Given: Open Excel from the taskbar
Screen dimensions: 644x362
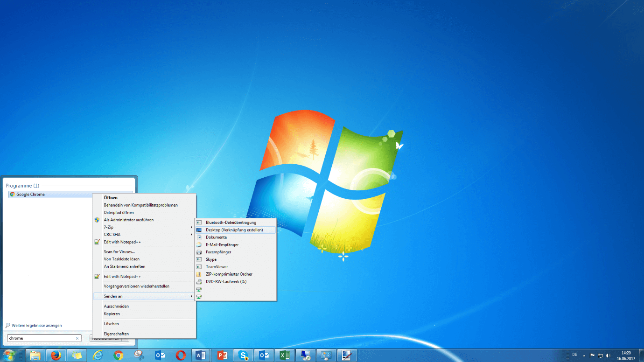Looking at the screenshot, I should point(284,355).
